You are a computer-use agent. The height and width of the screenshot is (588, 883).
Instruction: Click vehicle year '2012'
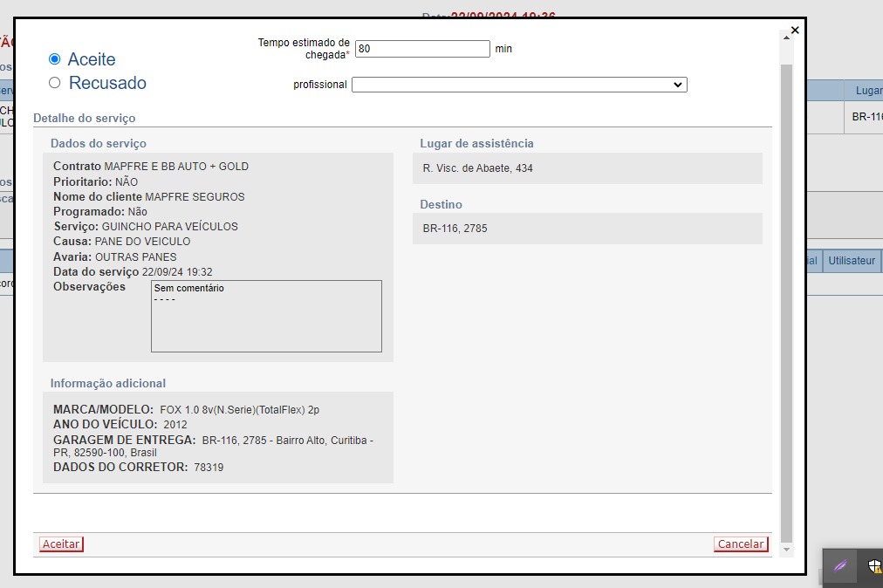pyautogui.click(x=175, y=425)
